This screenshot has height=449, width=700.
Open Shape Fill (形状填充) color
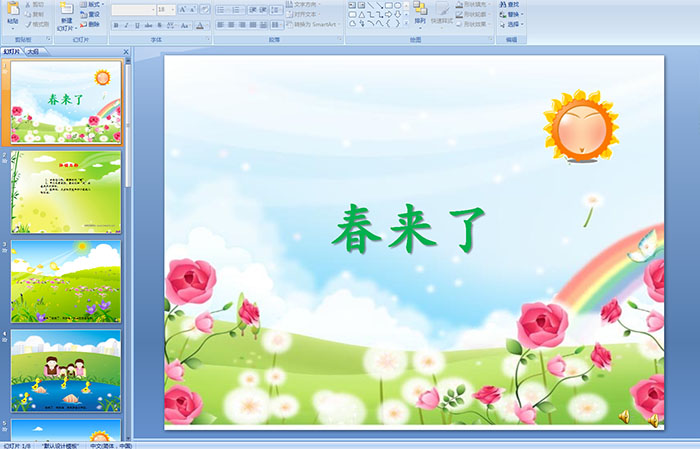474,4
